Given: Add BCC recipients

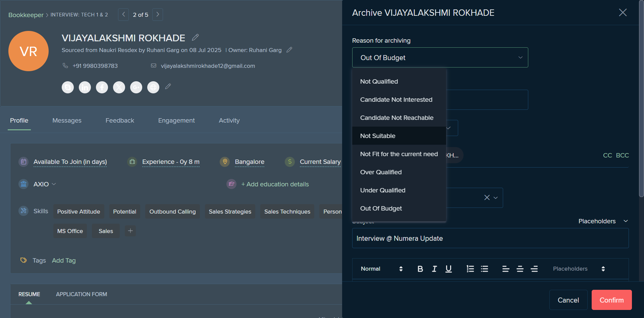Looking at the screenshot, I should pyautogui.click(x=622, y=155).
